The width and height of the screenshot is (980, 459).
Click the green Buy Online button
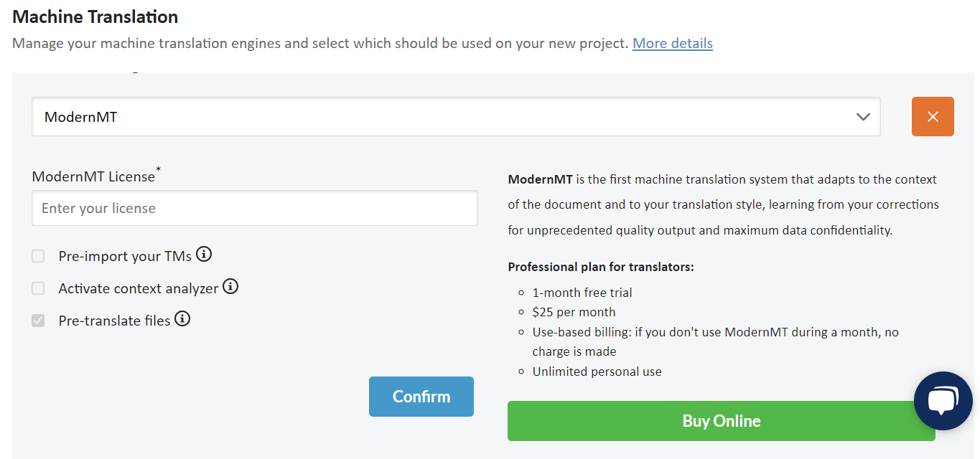(722, 421)
